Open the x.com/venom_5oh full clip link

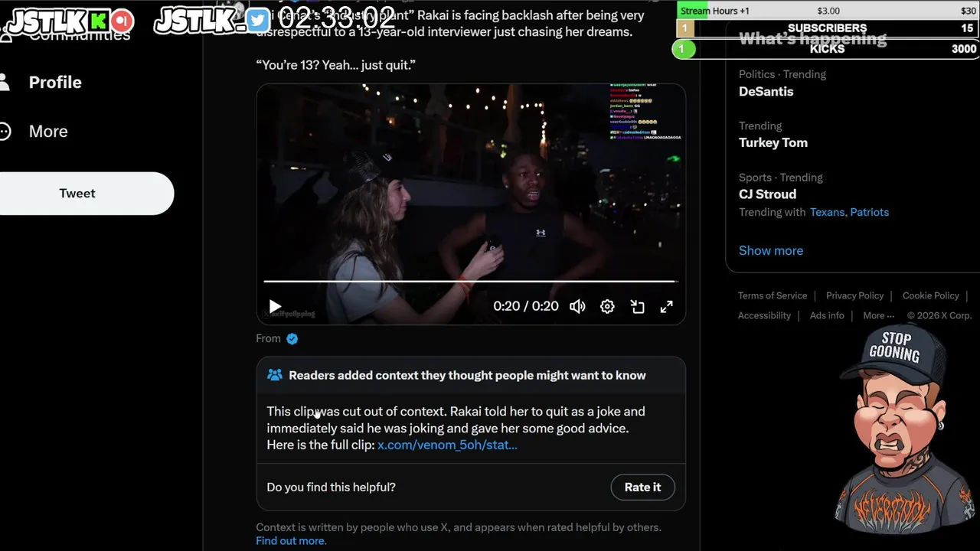[447, 445]
